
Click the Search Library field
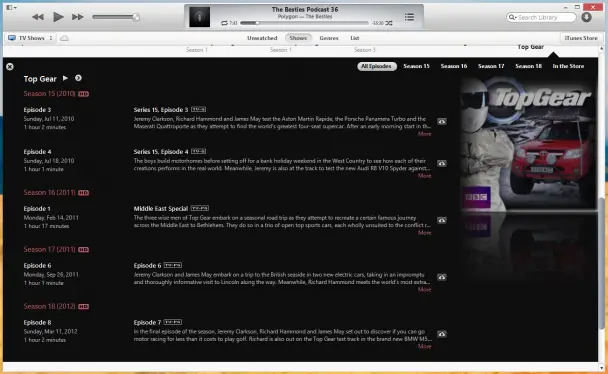tap(541, 17)
